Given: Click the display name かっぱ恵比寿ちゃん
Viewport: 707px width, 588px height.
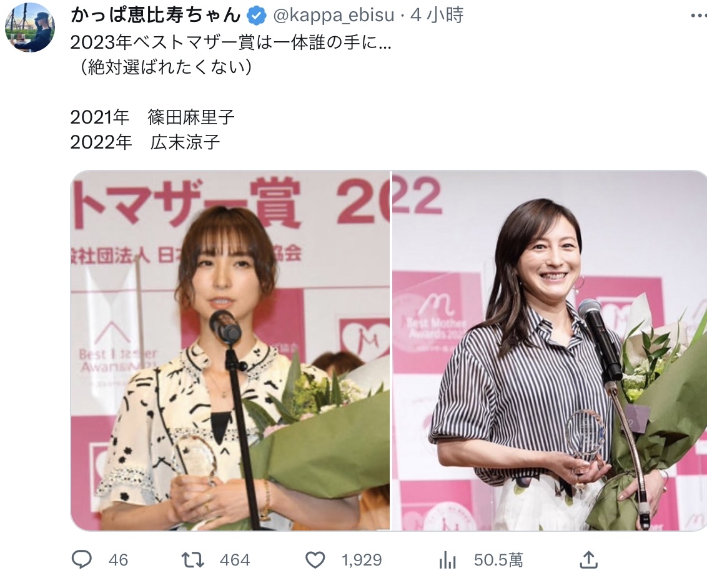Looking at the screenshot, I should click(x=156, y=16).
